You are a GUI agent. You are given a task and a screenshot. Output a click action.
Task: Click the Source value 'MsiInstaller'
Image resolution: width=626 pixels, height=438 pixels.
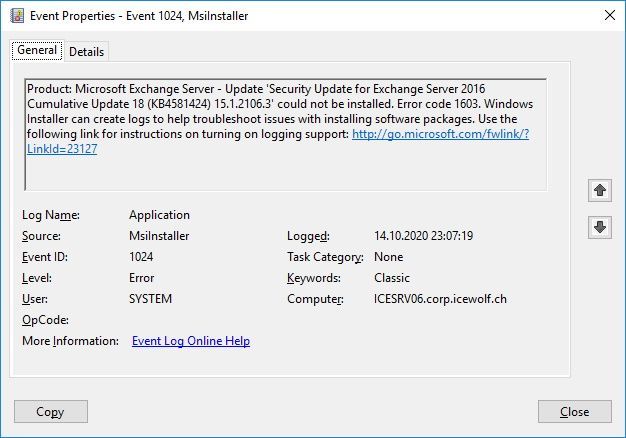(x=159, y=236)
